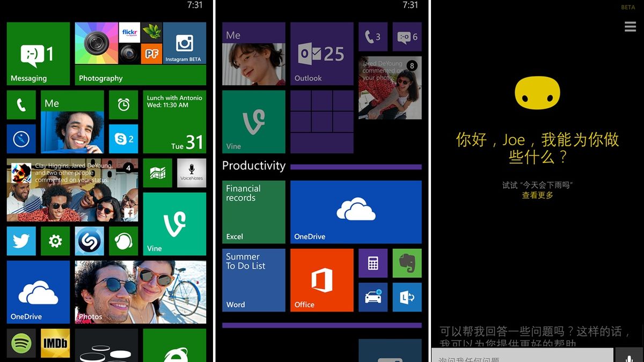
Task: Open Outlook tile showing 25 emails
Action: 322,54
